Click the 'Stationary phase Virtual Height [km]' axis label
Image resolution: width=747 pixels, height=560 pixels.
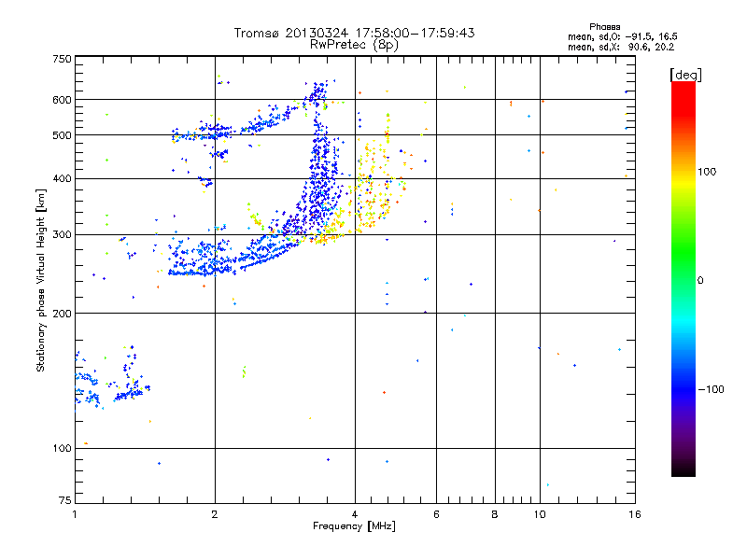pos(41,280)
